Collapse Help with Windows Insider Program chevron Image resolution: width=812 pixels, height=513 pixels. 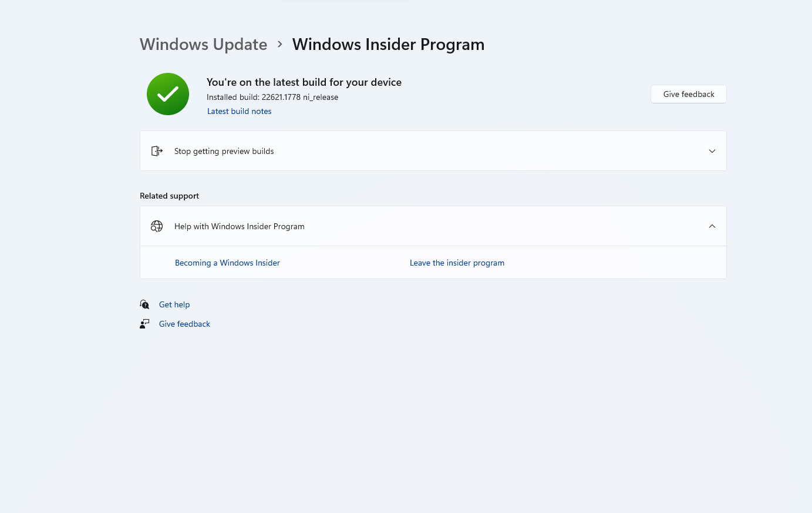tap(712, 226)
